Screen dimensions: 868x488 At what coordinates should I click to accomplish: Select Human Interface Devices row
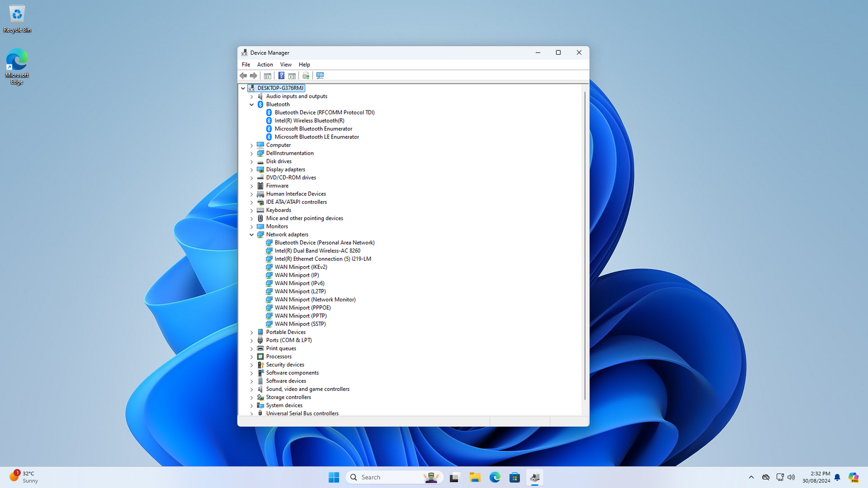click(x=296, y=194)
